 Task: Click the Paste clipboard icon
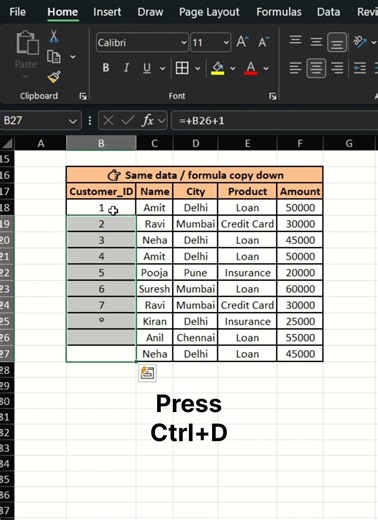coord(27,42)
